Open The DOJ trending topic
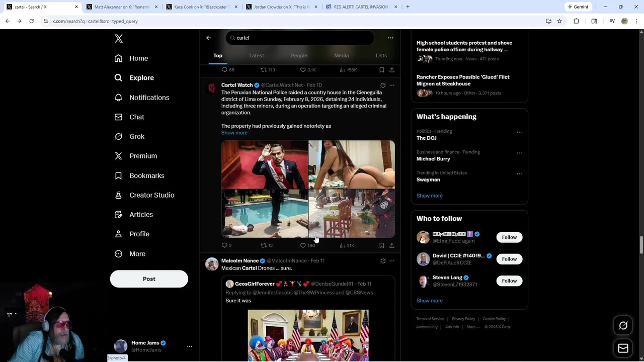 click(427, 138)
